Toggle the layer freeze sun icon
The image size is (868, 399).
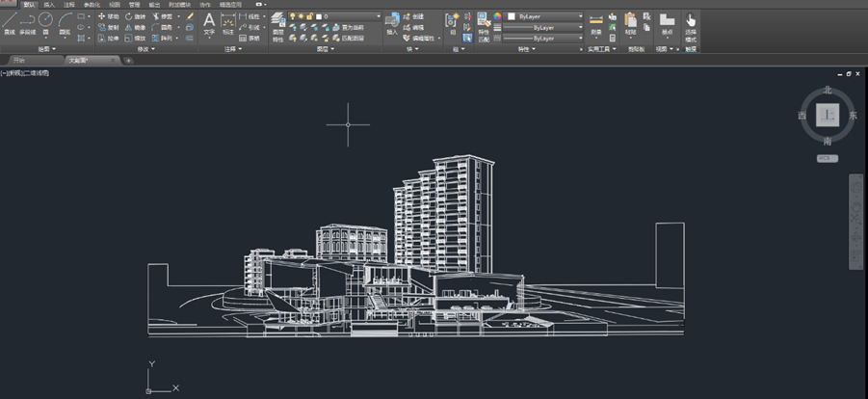[x=302, y=16]
